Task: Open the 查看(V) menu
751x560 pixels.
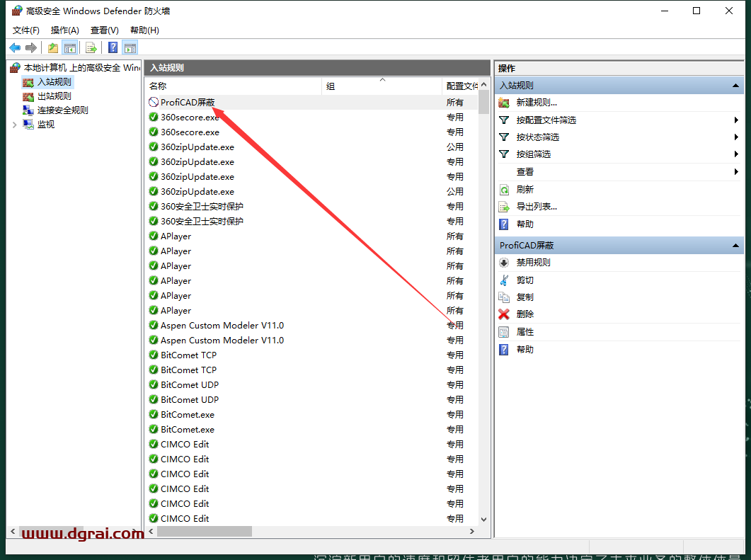Action: (x=104, y=30)
